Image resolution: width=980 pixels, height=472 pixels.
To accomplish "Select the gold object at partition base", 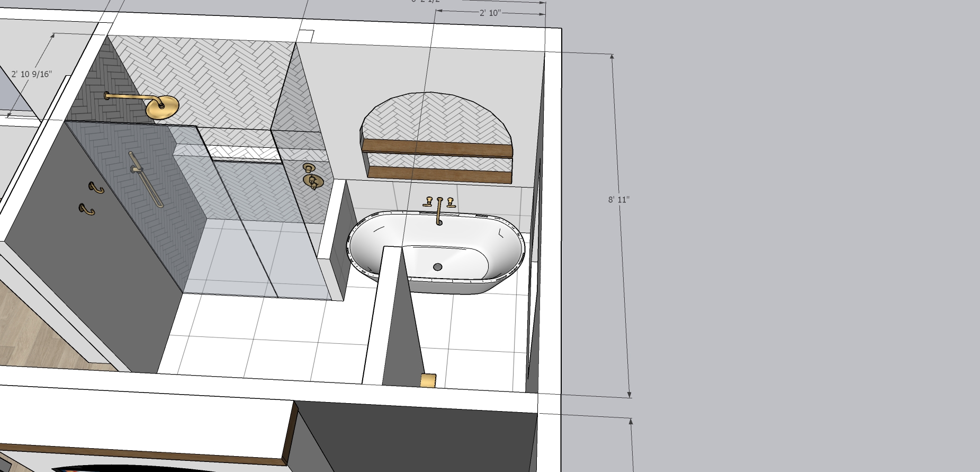I will click(428, 380).
